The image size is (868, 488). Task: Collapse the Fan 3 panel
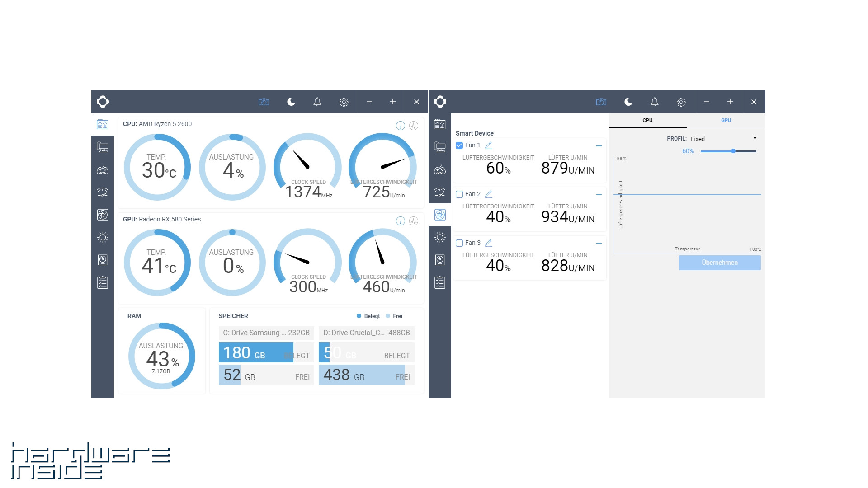(x=599, y=244)
